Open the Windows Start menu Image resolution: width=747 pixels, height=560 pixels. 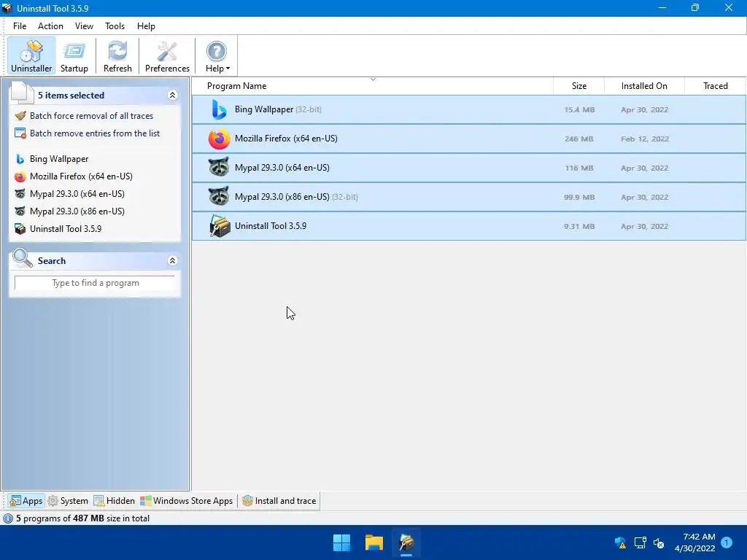click(x=341, y=542)
